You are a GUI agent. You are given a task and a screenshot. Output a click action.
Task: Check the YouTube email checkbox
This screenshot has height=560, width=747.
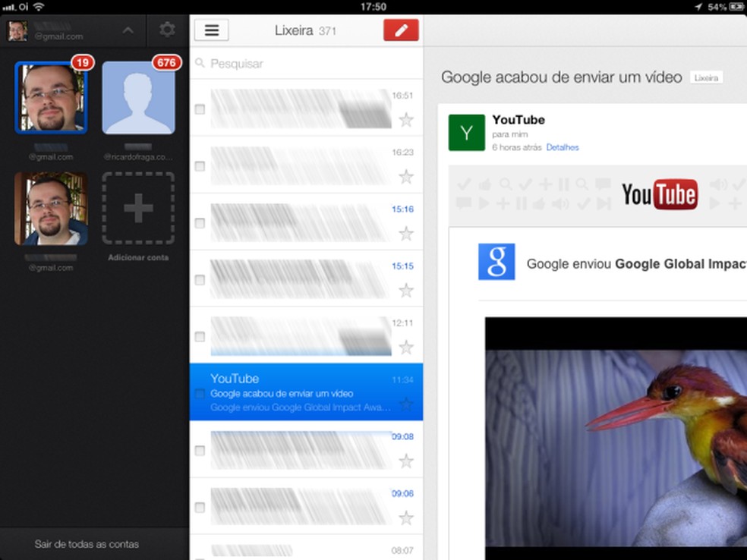click(200, 394)
